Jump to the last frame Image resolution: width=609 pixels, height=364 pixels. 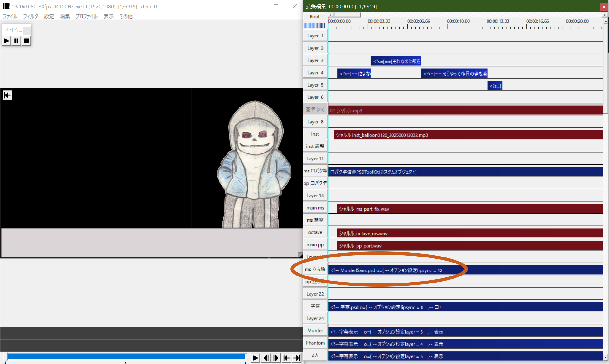tap(297, 358)
